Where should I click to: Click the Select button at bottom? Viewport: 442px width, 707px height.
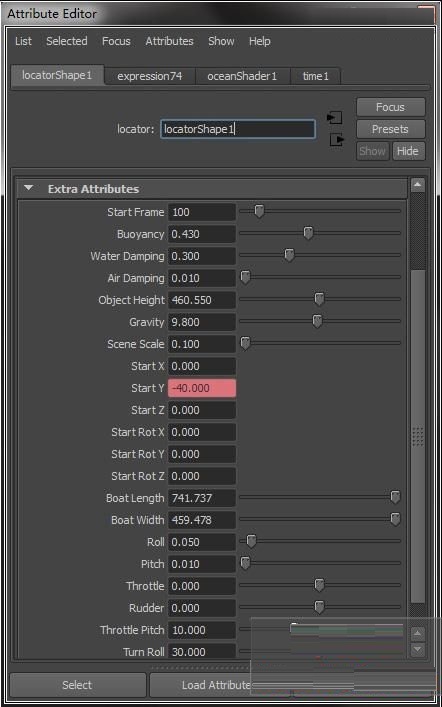click(x=78, y=685)
